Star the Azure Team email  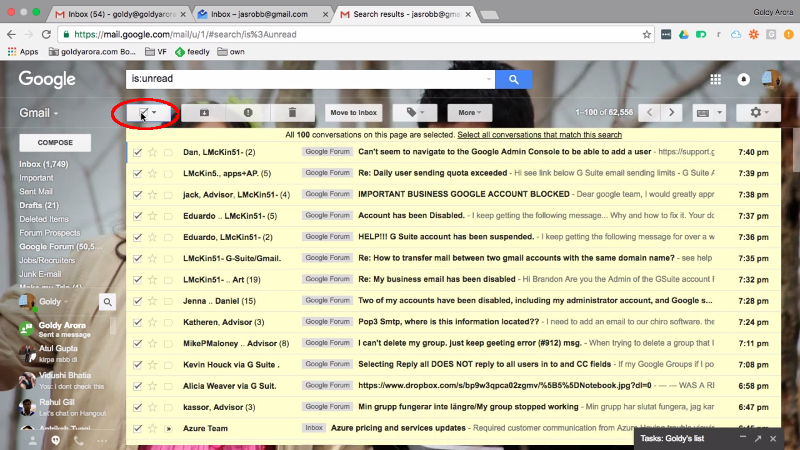[x=153, y=429]
